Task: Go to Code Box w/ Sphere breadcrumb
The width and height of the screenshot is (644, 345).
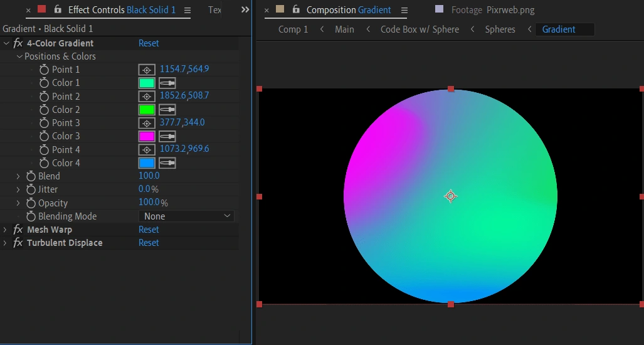Action: coord(420,29)
